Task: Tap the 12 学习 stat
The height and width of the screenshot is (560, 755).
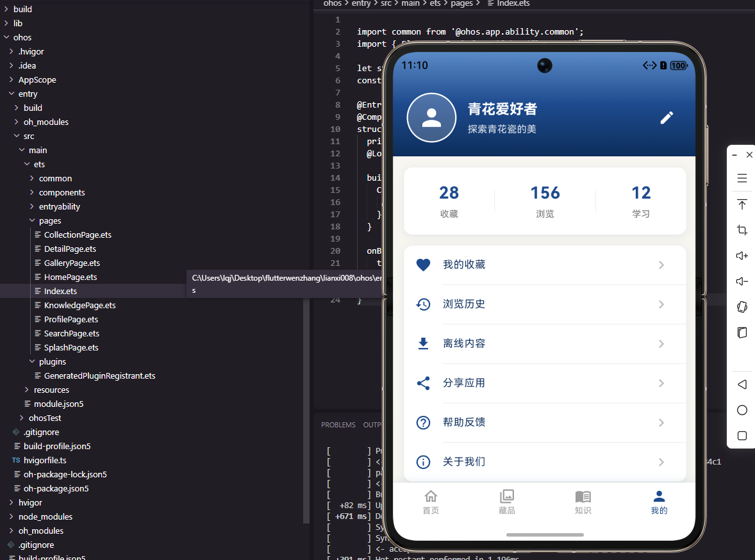Action: tap(641, 201)
